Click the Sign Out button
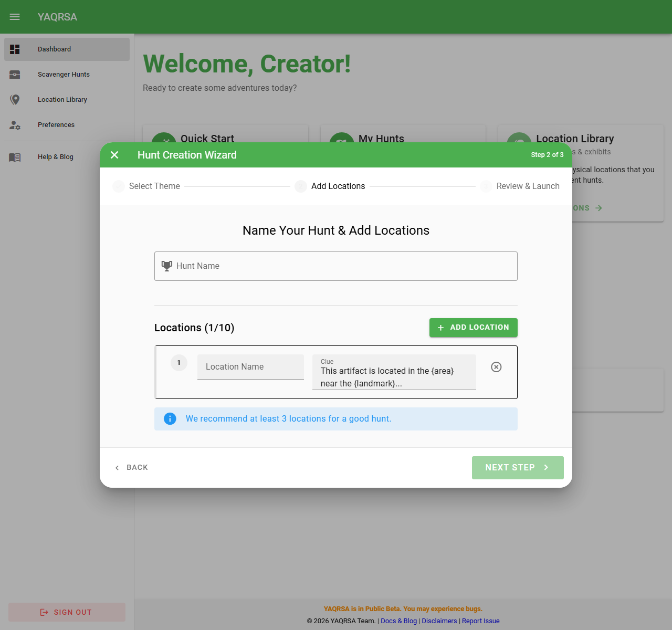The width and height of the screenshot is (672, 630). [x=67, y=612]
